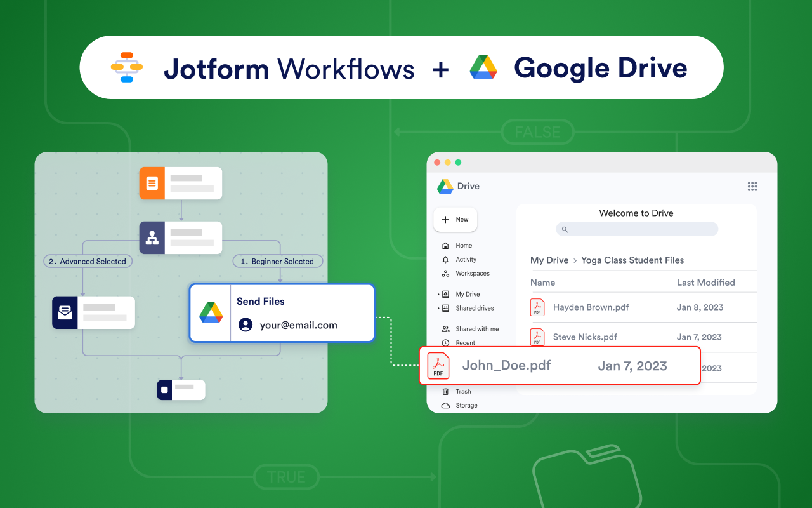Screen dimensions: 812x508
Task: Select the condition branch node icon
Action: [152, 237]
